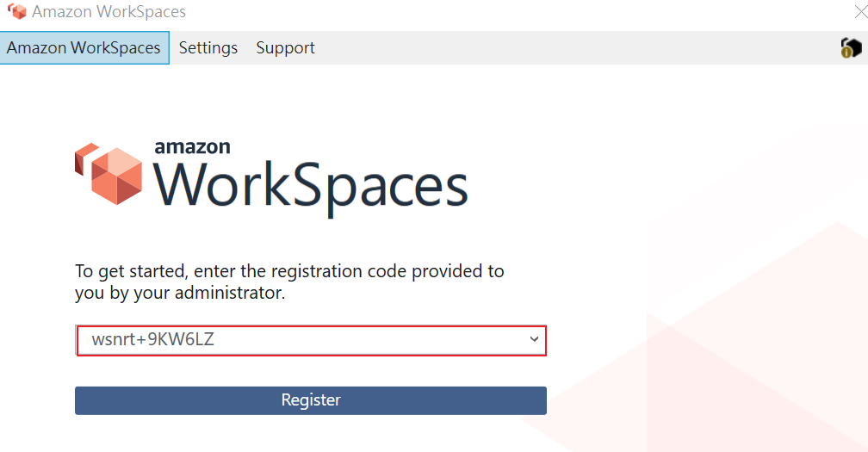Open the Support menu
The width and height of the screenshot is (868, 452).
(285, 48)
